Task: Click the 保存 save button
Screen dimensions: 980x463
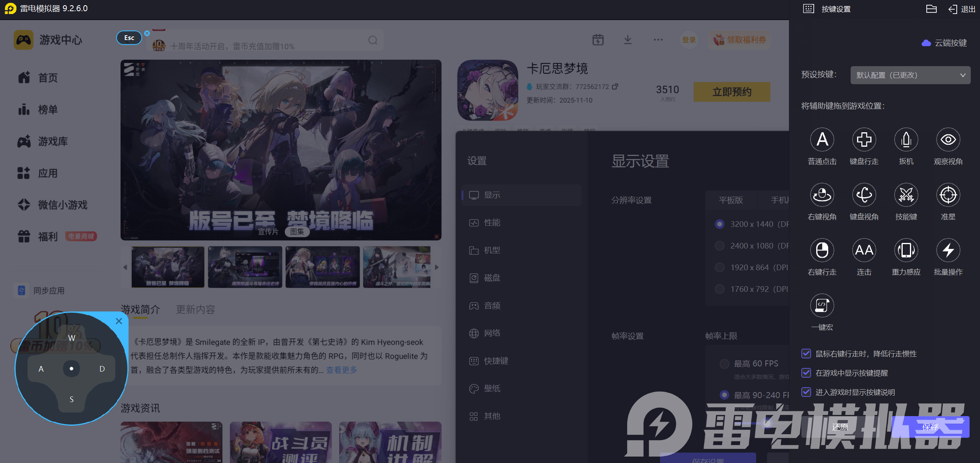Action: coord(930,427)
